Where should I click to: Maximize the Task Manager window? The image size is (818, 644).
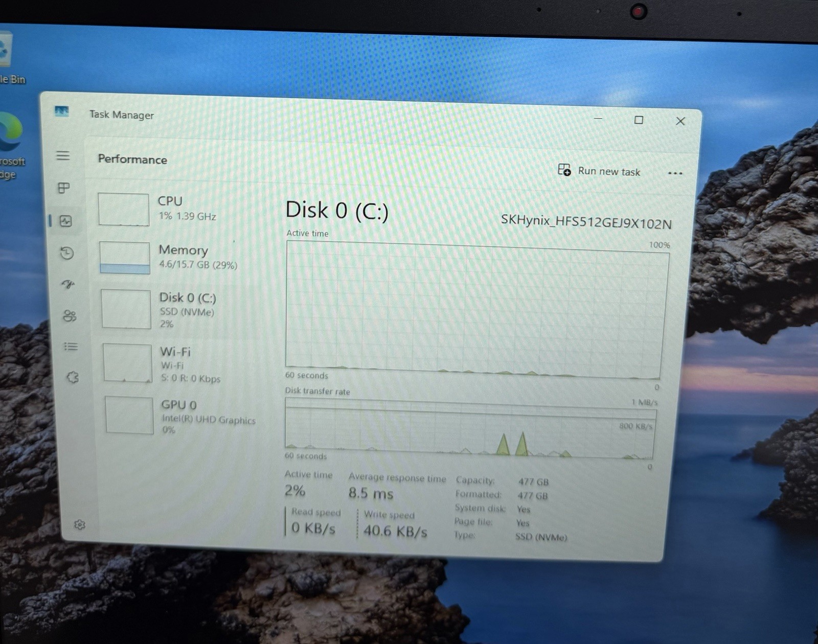point(639,120)
